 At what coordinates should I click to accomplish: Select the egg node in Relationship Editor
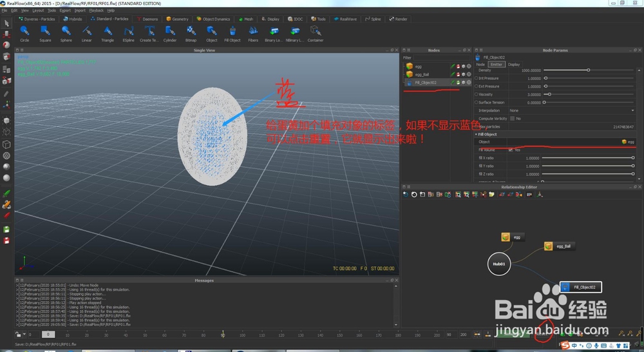tap(513, 237)
